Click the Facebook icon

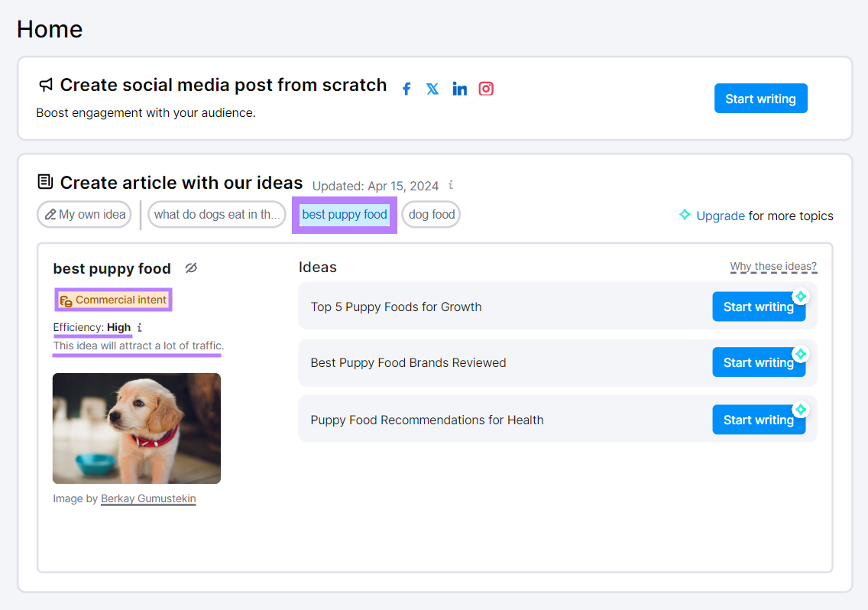(406, 89)
